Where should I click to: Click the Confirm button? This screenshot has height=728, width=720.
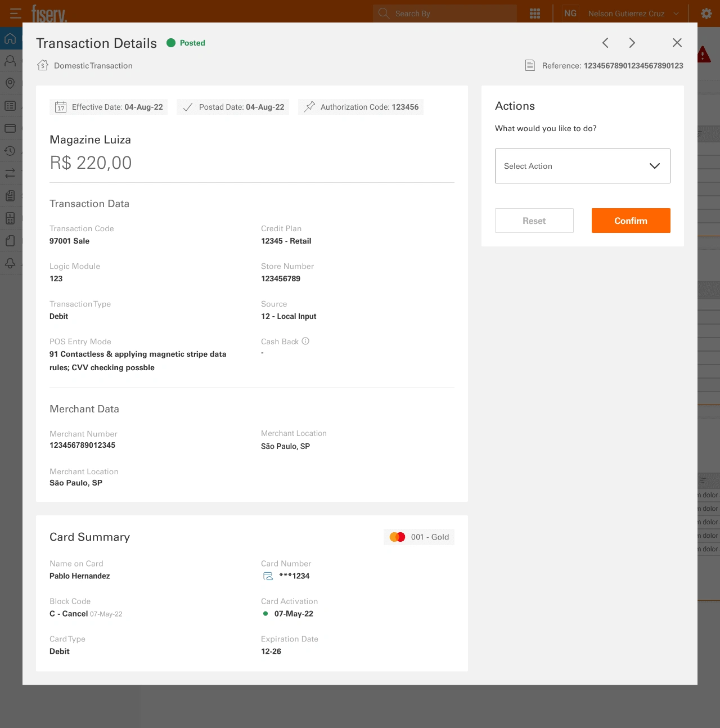pyautogui.click(x=631, y=221)
